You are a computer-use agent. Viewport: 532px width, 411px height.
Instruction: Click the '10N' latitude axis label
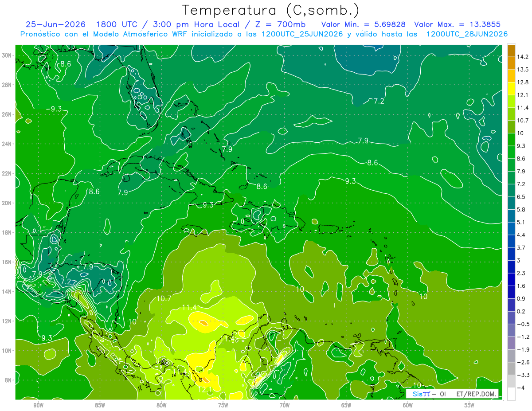[x=7, y=350]
